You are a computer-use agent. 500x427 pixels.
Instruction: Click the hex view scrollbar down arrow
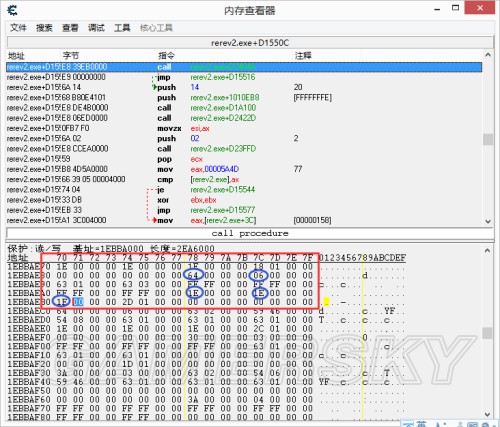[x=487, y=414]
